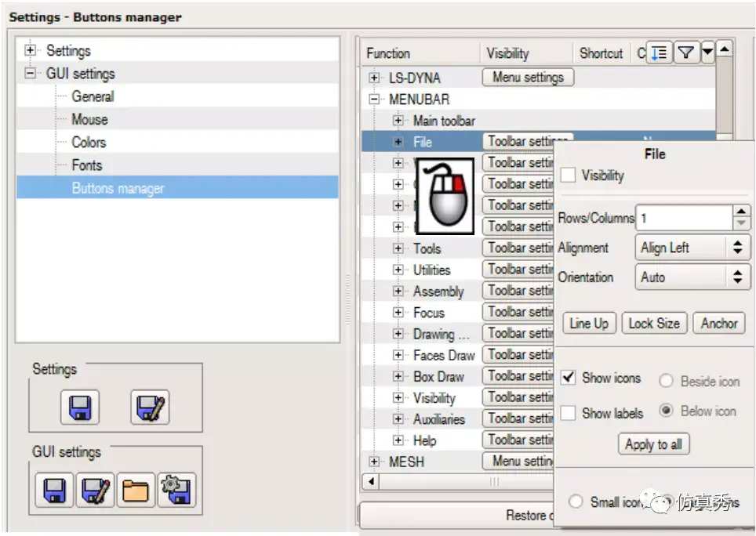Click the Rows/Columns input field
The height and width of the screenshot is (536, 756).
[685, 218]
